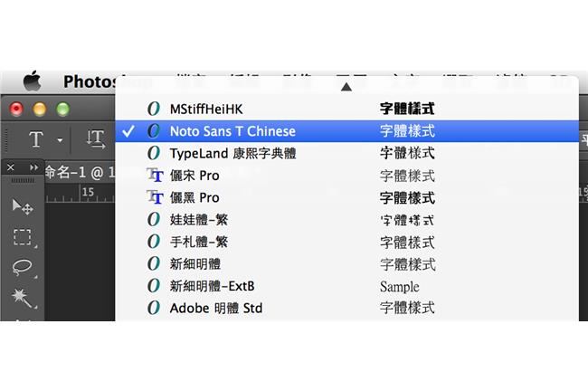
Task: Click the OpenType icon beside 新細明體-ExtB
Action: click(154, 286)
